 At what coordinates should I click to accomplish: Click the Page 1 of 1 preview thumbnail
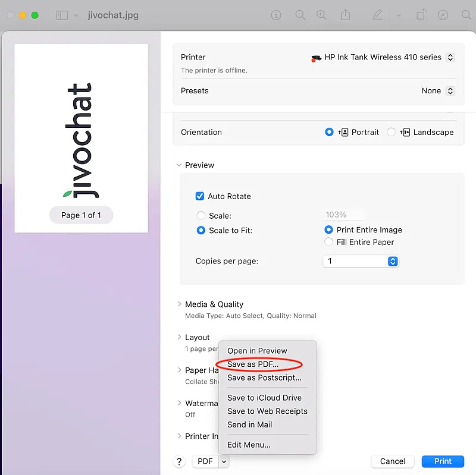[x=81, y=138]
